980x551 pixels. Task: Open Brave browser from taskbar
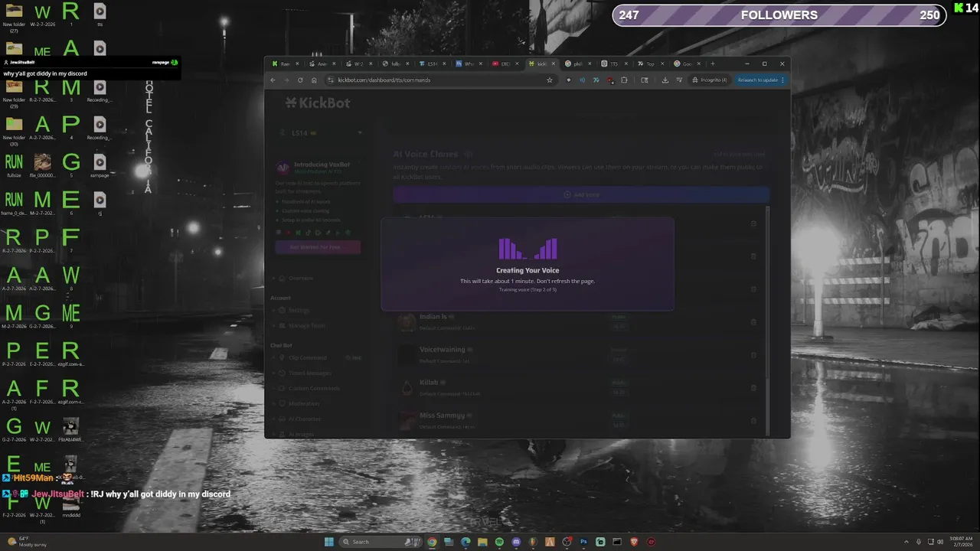pyautogui.click(x=634, y=542)
